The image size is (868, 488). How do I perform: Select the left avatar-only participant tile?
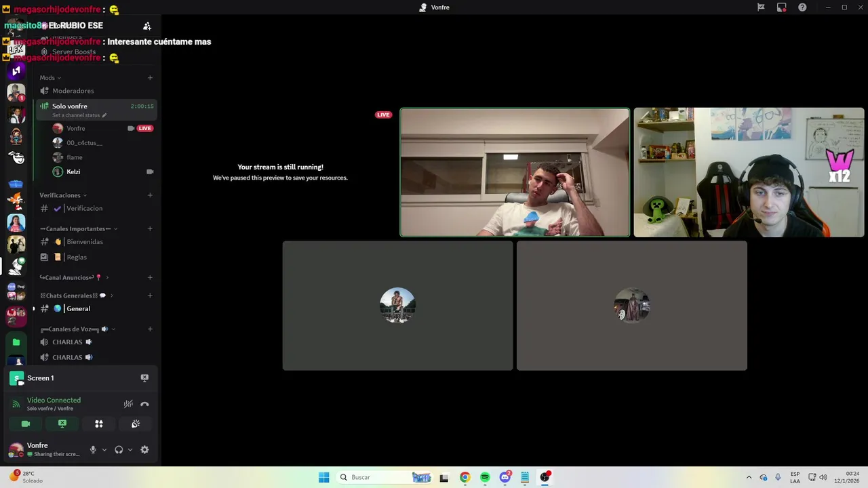[398, 306]
